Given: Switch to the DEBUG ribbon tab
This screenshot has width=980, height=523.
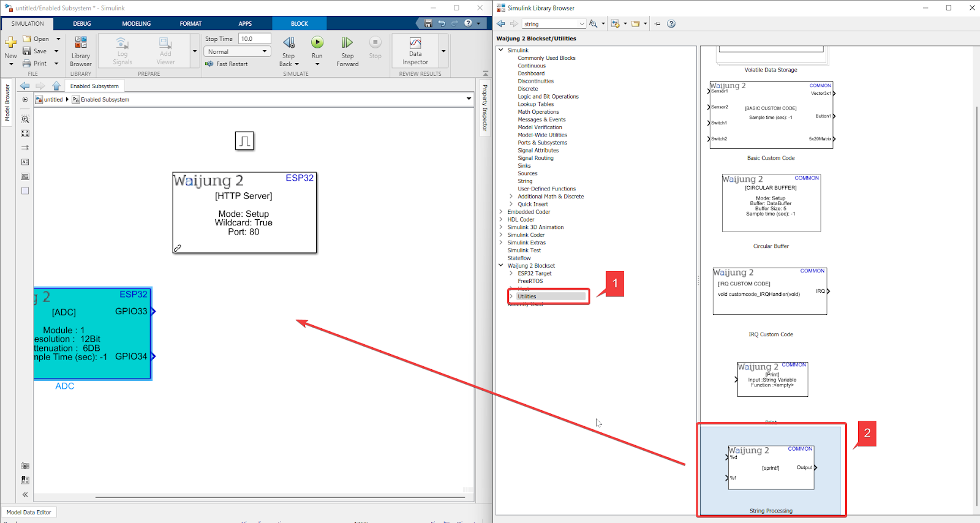Looking at the screenshot, I should tap(82, 23).
